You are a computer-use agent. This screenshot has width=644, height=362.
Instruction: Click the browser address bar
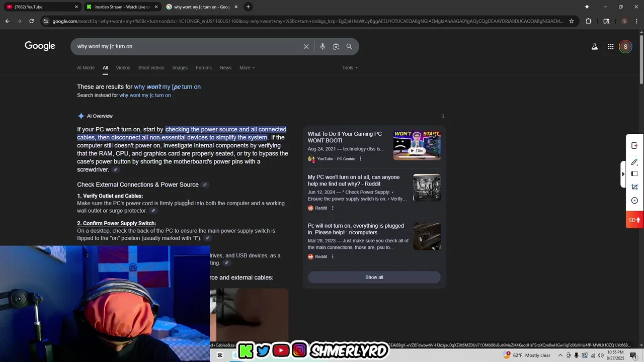307,21
